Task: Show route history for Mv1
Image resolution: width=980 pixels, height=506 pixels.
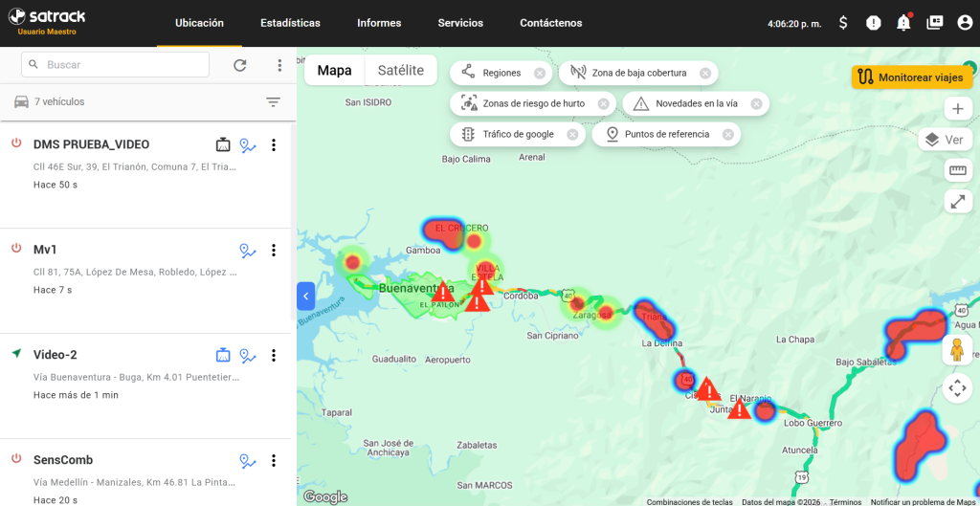Action: point(248,251)
